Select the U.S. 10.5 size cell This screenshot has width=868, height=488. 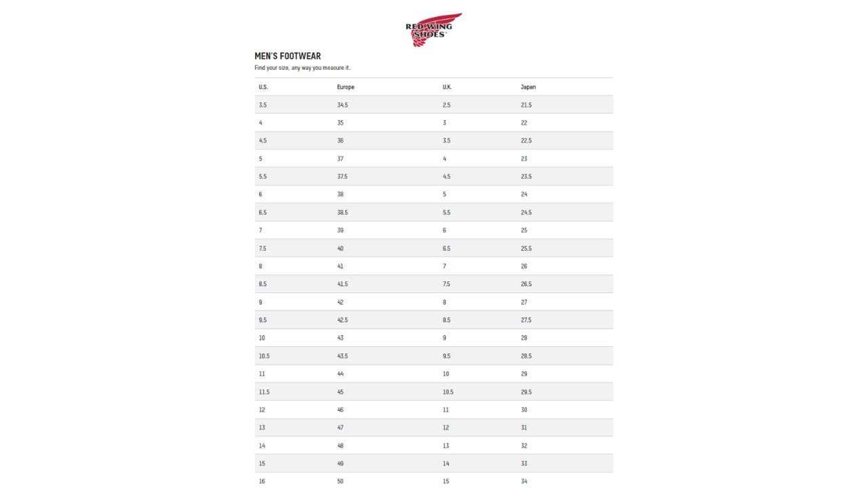(x=264, y=356)
